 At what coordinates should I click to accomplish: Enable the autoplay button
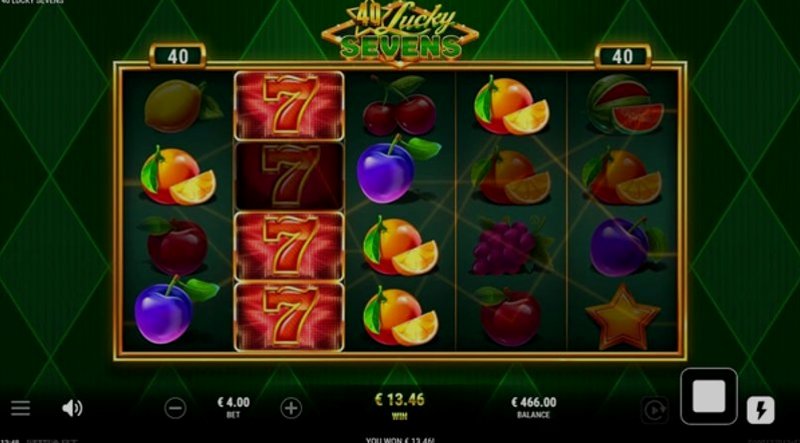click(x=655, y=410)
